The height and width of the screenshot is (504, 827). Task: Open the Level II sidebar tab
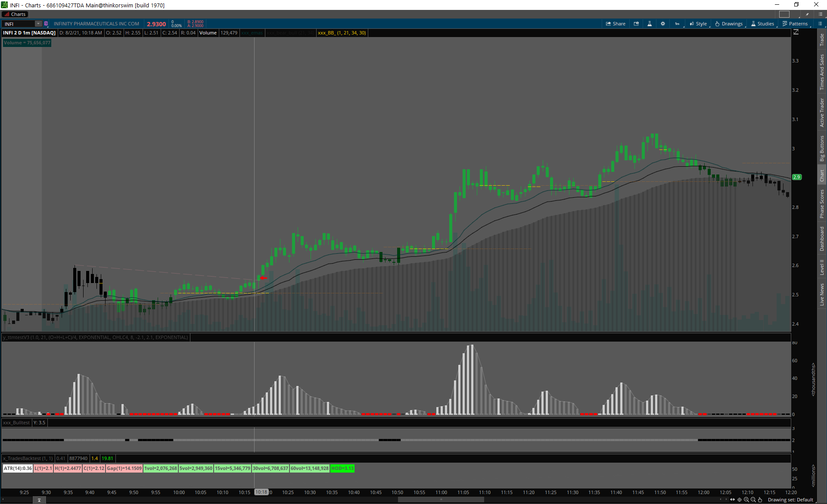coord(822,267)
